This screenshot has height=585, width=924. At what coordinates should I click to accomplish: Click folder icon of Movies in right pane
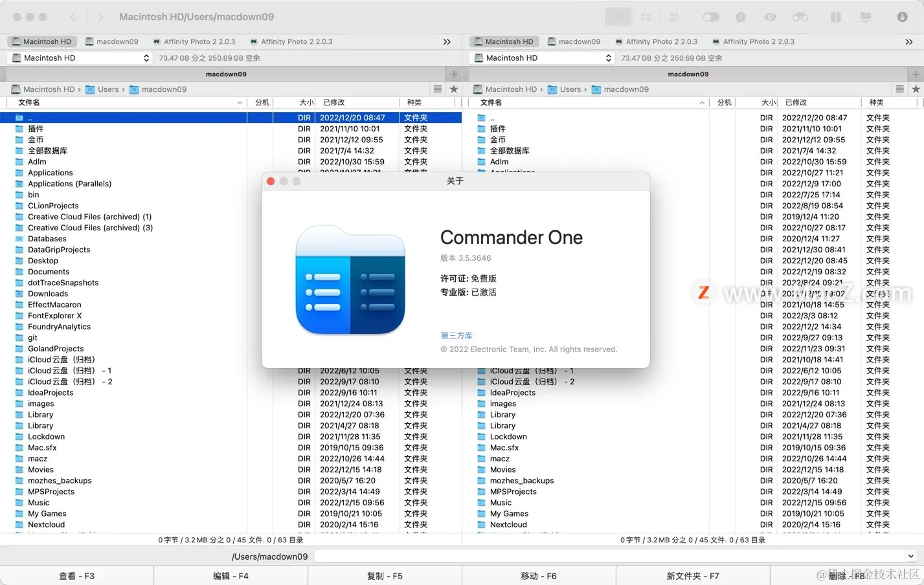(481, 470)
